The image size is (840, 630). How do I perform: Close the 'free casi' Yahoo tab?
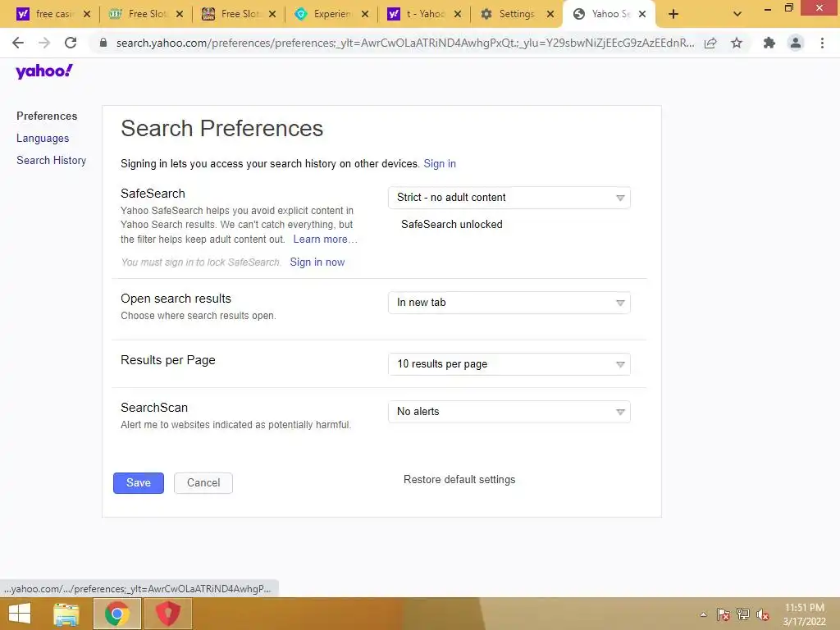(87, 15)
